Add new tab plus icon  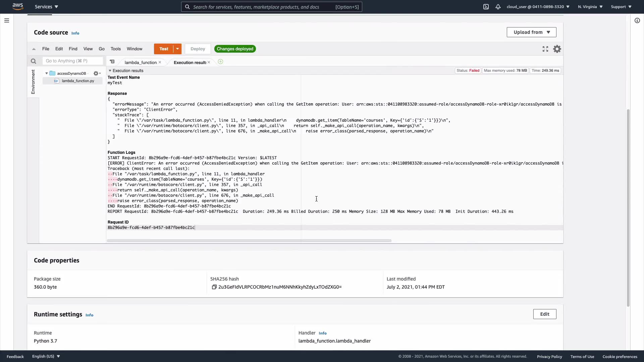tap(220, 62)
